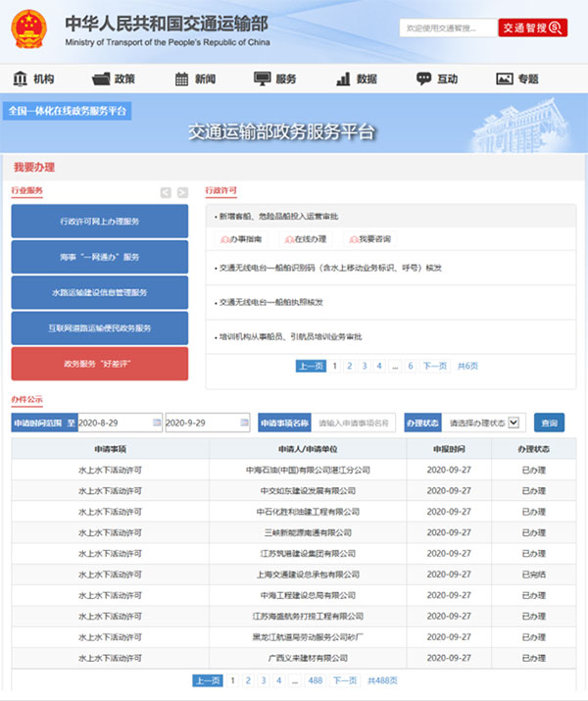This screenshot has height=701, width=588.
Task: Click the 申请事项名称 input field
Action: tap(355, 423)
